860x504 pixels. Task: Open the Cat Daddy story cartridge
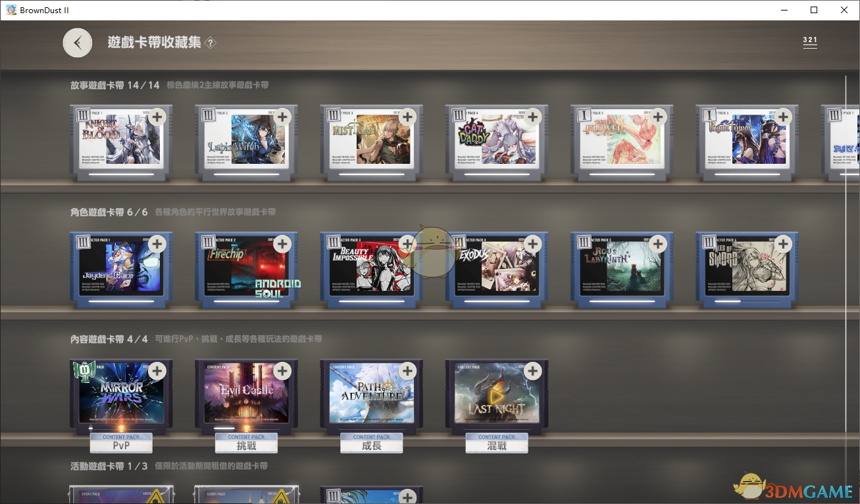tap(497, 142)
